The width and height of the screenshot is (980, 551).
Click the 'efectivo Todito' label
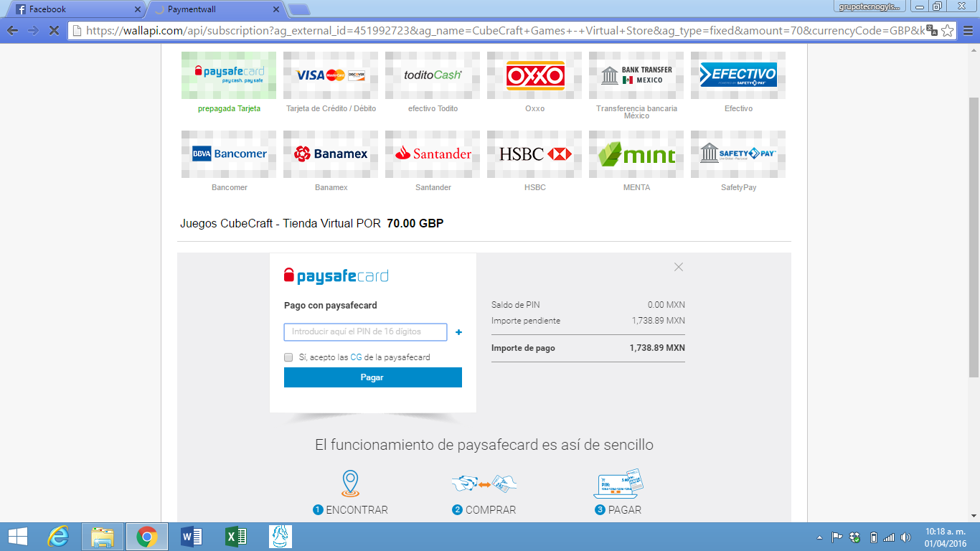pyautogui.click(x=433, y=108)
